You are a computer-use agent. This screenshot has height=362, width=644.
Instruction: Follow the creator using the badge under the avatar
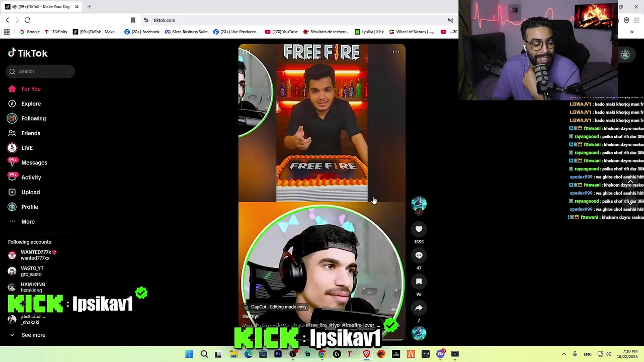point(419,212)
